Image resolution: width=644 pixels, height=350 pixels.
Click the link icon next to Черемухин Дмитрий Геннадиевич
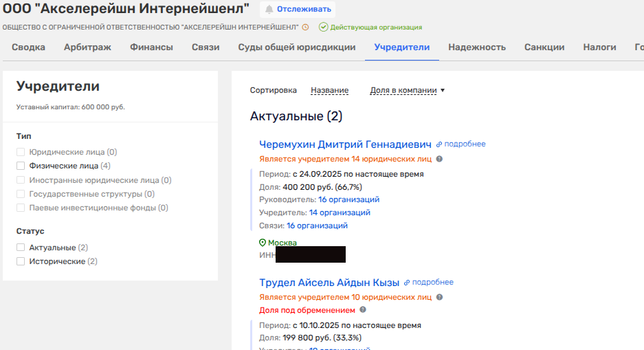[439, 144]
